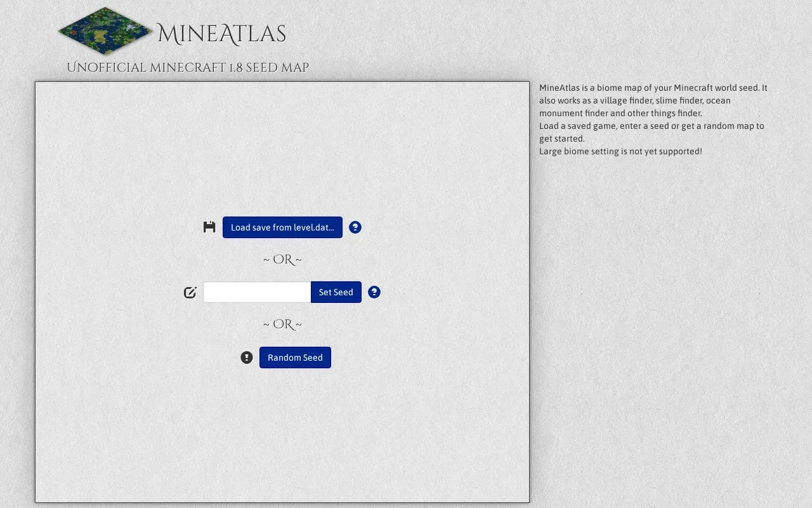The height and width of the screenshot is (508, 812).
Task: Generate a map with Random Seed button
Action: point(295,358)
